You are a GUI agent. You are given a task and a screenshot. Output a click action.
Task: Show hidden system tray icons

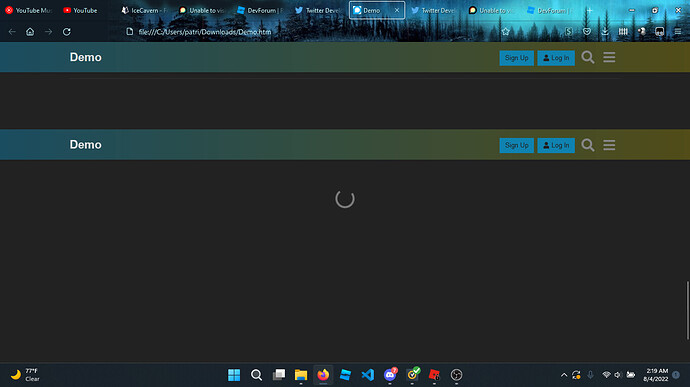pos(564,375)
